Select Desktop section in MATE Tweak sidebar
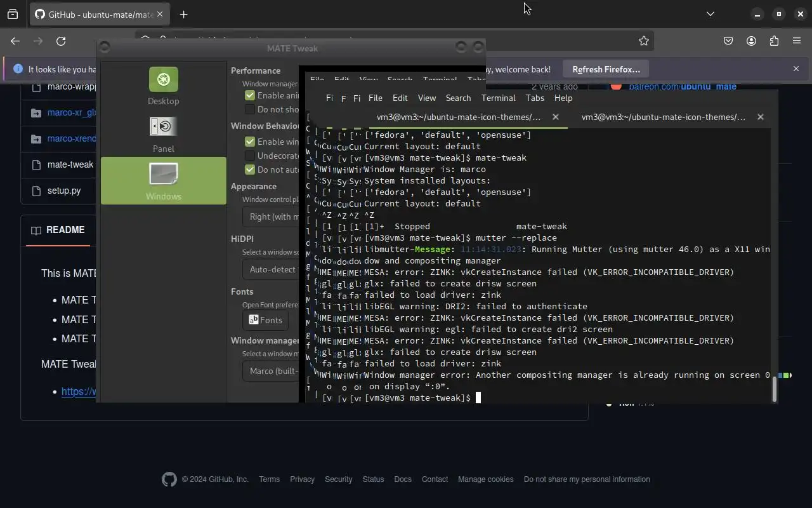The image size is (812, 508). pos(164,86)
